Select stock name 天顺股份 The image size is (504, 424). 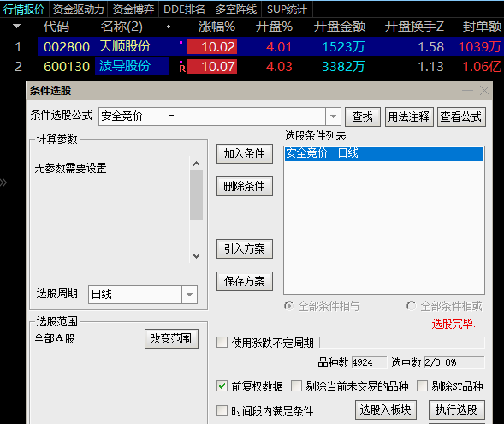click(x=125, y=46)
